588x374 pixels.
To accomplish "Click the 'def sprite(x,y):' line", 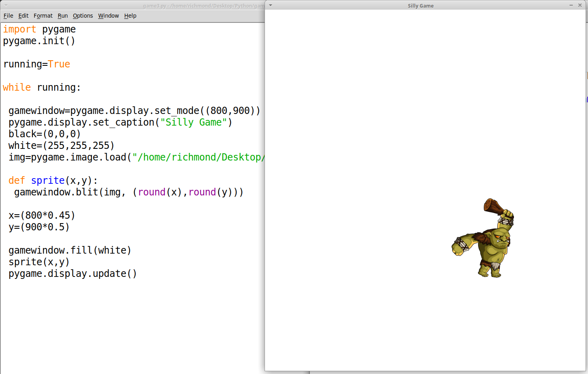I will (x=53, y=181).
